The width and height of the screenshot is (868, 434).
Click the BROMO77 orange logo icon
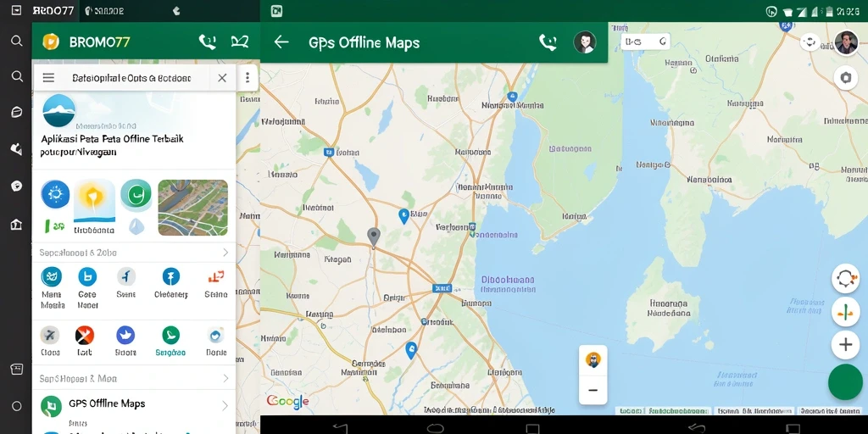click(x=51, y=42)
